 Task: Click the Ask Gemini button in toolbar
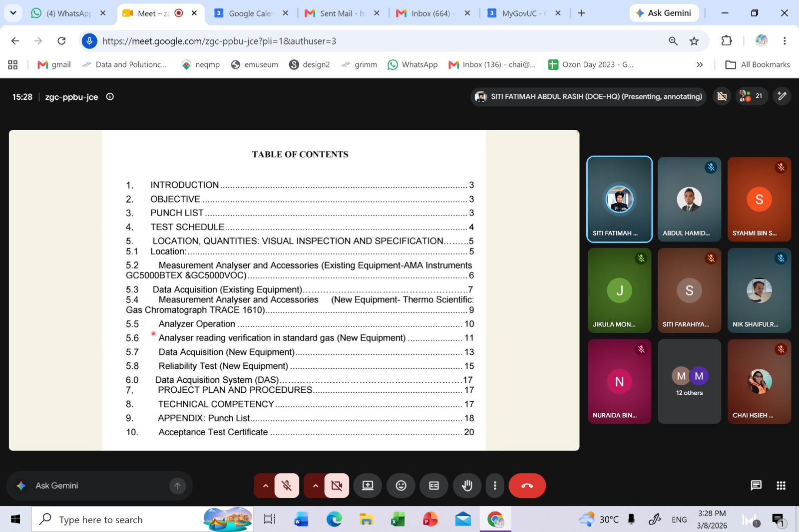tap(663, 13)
